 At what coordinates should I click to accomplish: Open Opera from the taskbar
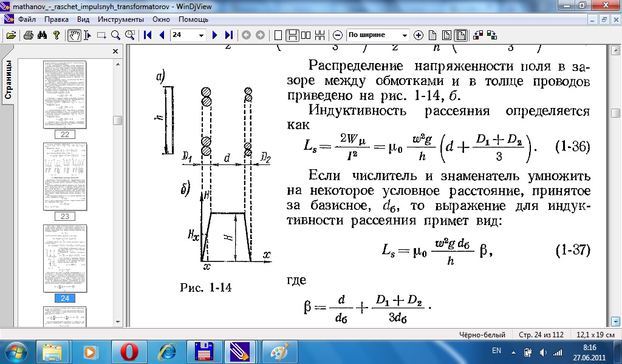pos(128,351)
